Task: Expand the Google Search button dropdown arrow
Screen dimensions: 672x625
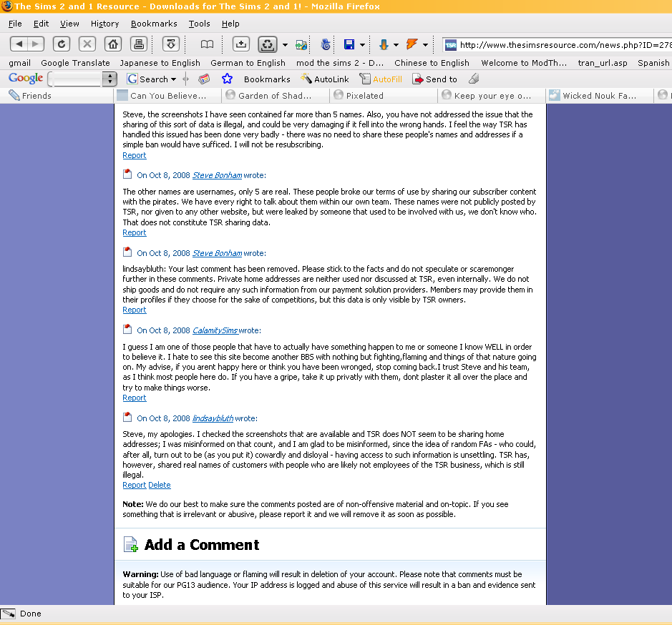Action: point(173,79)
